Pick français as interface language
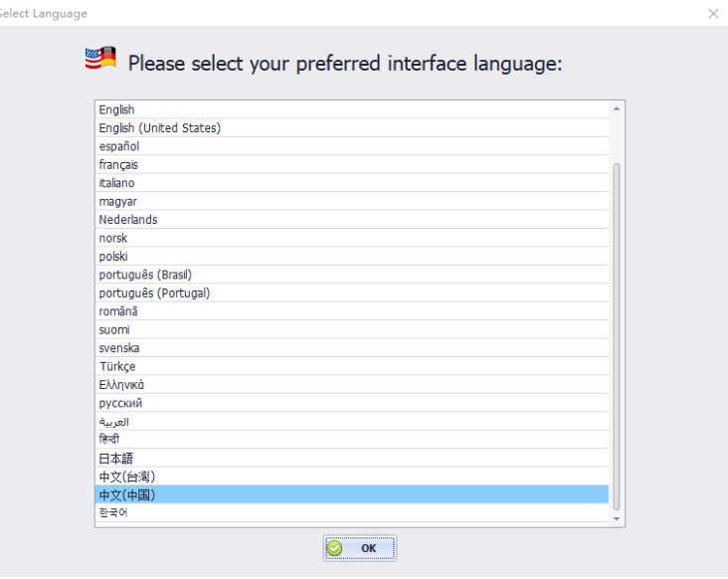Screen dimensions: 728x579 (351, 164)
